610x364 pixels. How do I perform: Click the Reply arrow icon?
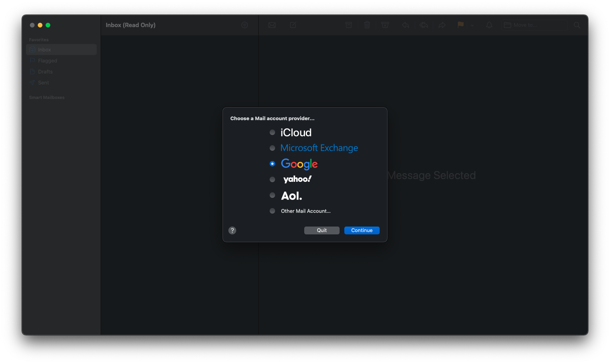pos(406,25)
